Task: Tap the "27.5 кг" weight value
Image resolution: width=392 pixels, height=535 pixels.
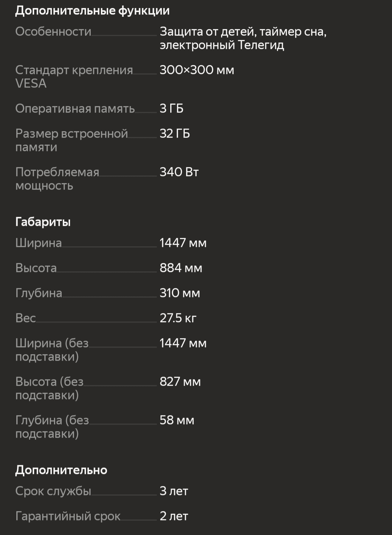Action: [x=178, y=318]
